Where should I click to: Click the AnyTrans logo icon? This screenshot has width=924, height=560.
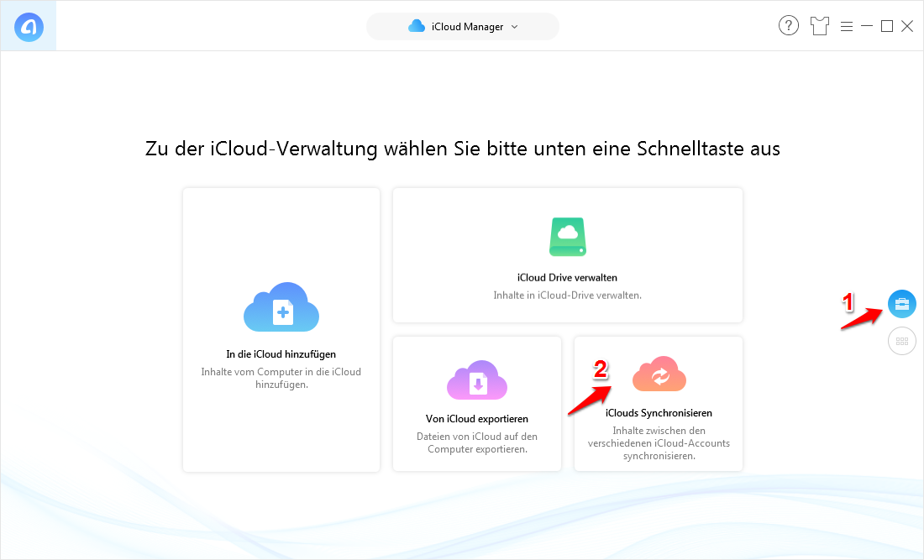coord(29,27)
